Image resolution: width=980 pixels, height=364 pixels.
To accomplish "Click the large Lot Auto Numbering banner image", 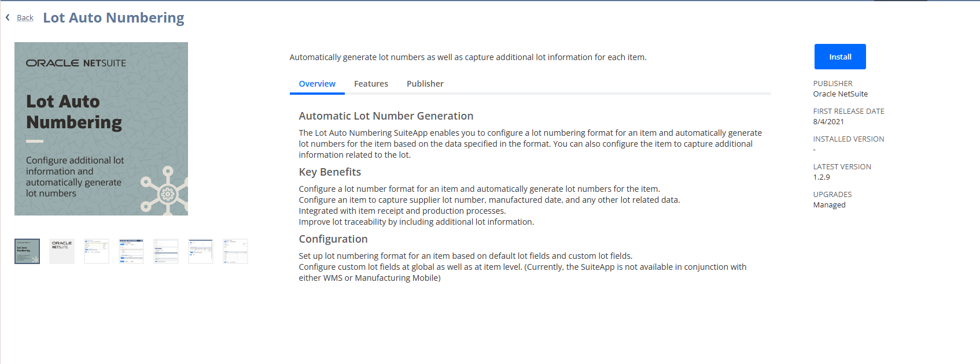I will (x=101, y=129).
